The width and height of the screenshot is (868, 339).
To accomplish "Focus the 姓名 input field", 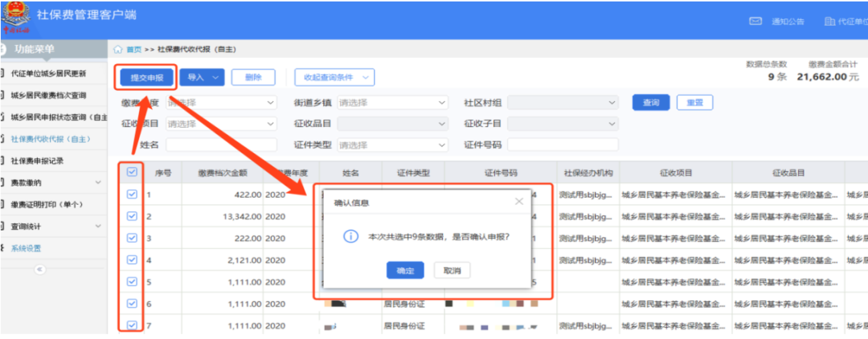I will coord(221,145).
